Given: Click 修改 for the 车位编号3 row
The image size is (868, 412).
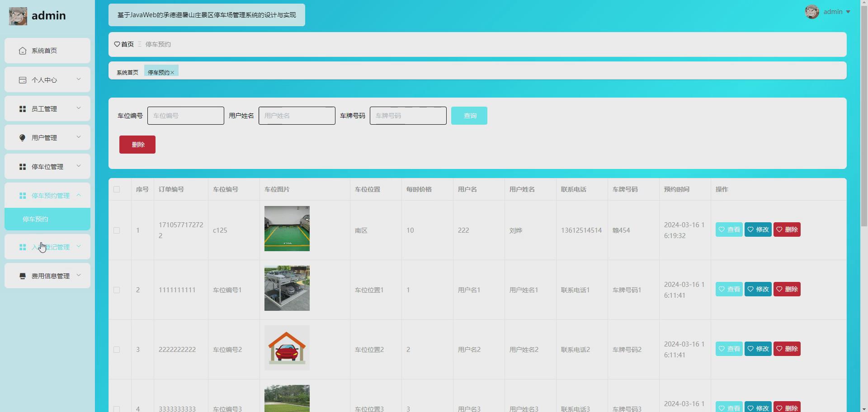Looking at the screenshot, I should click(x=758, y=407).
